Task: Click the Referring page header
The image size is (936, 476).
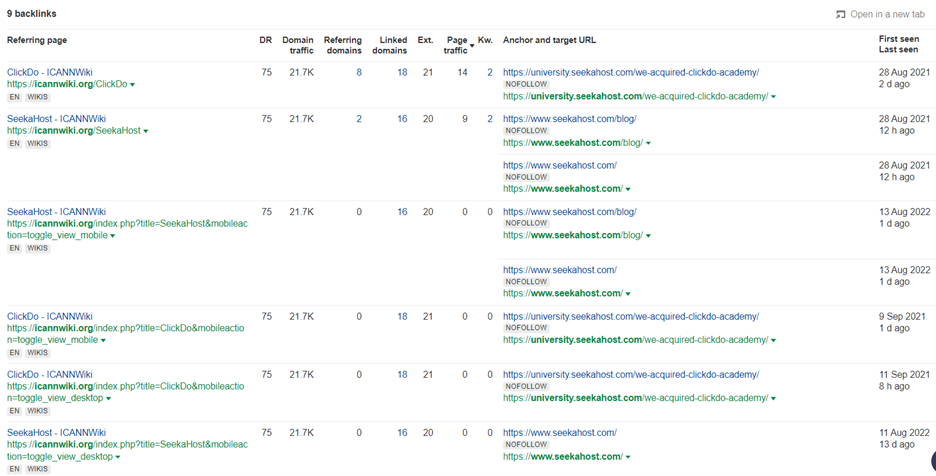Action: pyautogui.click(x=37, y=40)
